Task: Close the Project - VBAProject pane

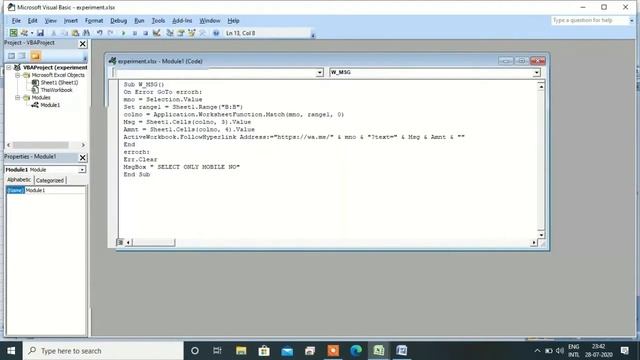Action: [x=82, y=44]
